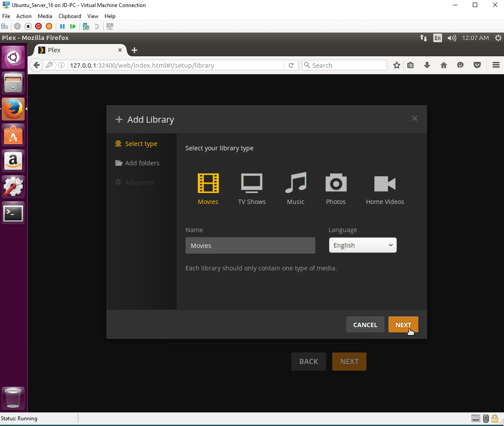Image resolution: width=504 pixels, height=426 pixels.
Task: Reset the VM with green play icon
Action: [x=73, y=26]
